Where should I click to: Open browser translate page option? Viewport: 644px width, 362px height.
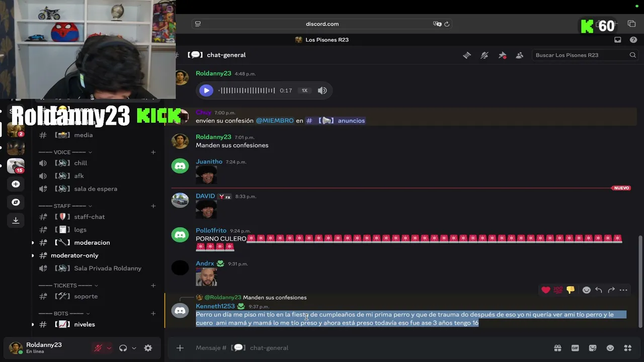[x=437, y=24]
